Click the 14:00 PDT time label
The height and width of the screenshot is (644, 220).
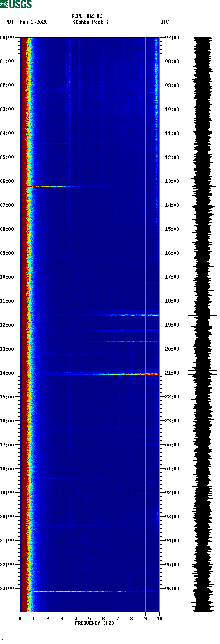(x=7, y=373)
